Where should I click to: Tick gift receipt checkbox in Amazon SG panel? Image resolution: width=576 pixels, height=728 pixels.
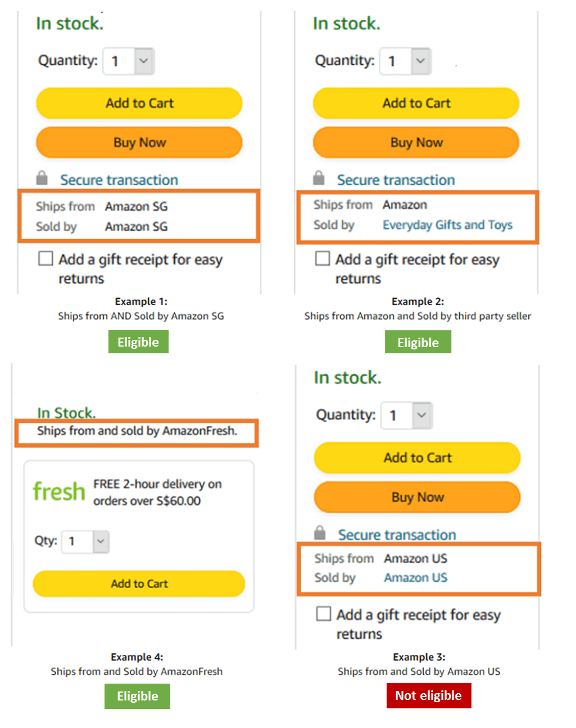pyautogui.click(x=46, y=259)
